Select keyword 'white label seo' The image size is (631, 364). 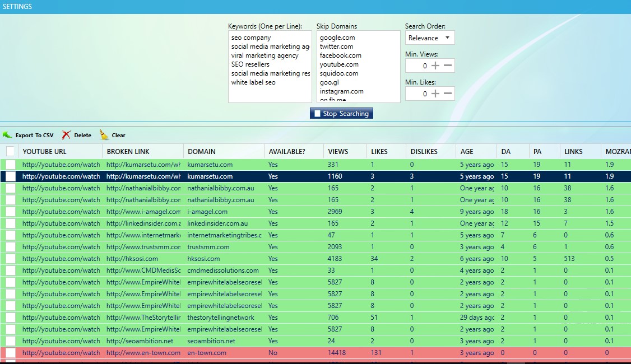pyautogui.click(x=253, y=82)
